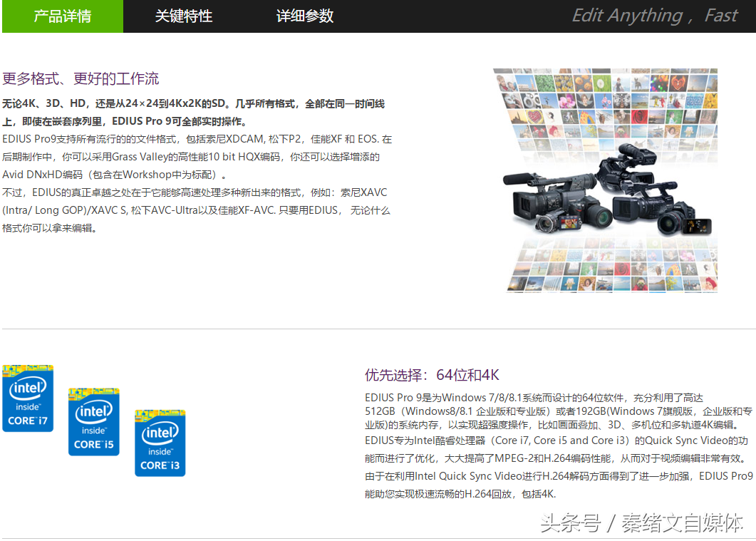The image size is (756, 541).
Task: Click the heading 优先选择：64位和4K
Action: pos(432,375)
